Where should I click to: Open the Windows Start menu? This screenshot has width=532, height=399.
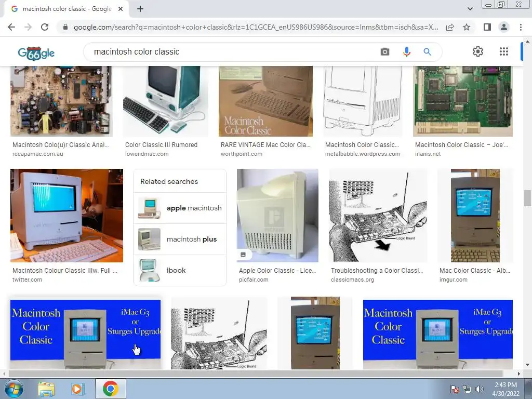point(13,389)
